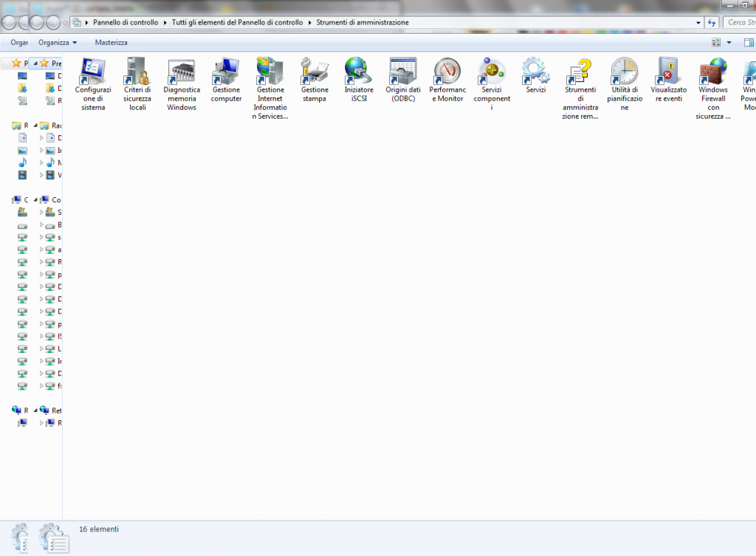
Task: Open the Organizza dropdown menu
Action: (58, 42)
